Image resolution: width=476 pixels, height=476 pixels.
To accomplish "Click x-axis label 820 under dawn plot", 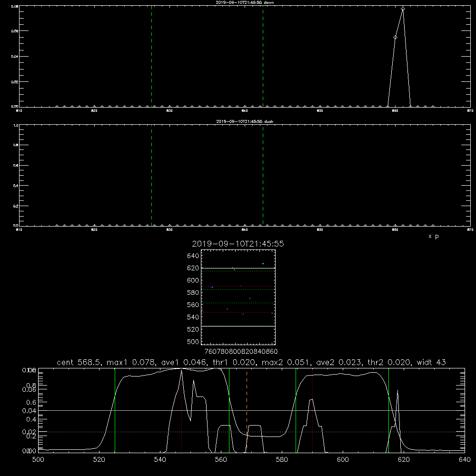I will [94, 111].
